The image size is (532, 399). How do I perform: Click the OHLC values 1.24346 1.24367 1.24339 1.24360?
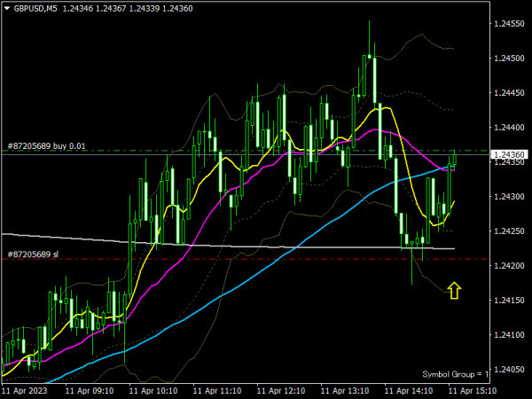point(128,9)
